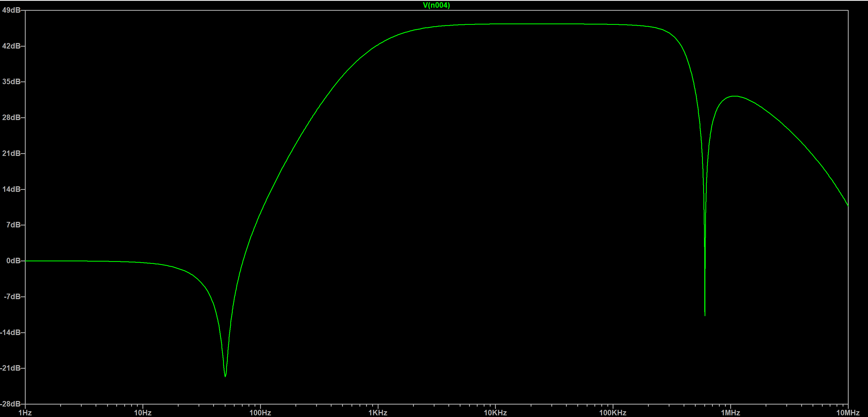The width and height of the screenshot is (868, 417).
Task: Click the 100Hz frequency axis label
Action: (260, 413)
